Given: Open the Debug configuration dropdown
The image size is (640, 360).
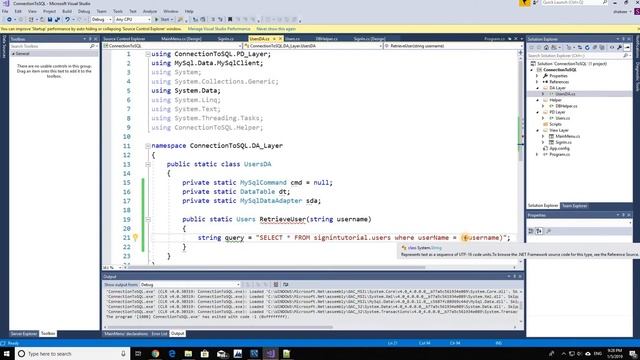Looking at the screenshot, I should 101,20.
